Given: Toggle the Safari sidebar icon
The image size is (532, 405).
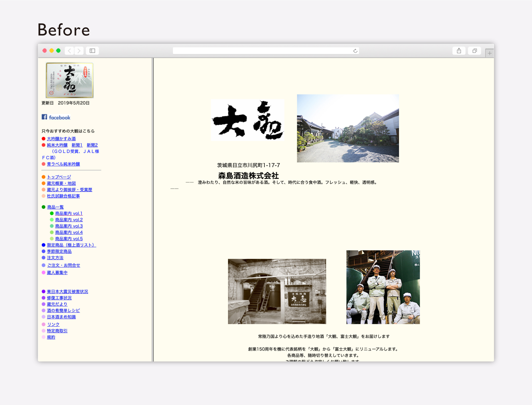Looking at the screenshot, I should click(x=92, y=51).
